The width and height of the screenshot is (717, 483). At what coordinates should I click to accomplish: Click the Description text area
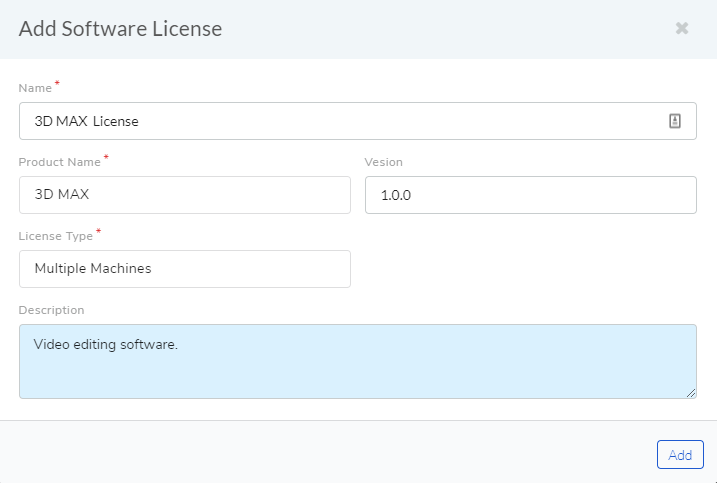358,361
